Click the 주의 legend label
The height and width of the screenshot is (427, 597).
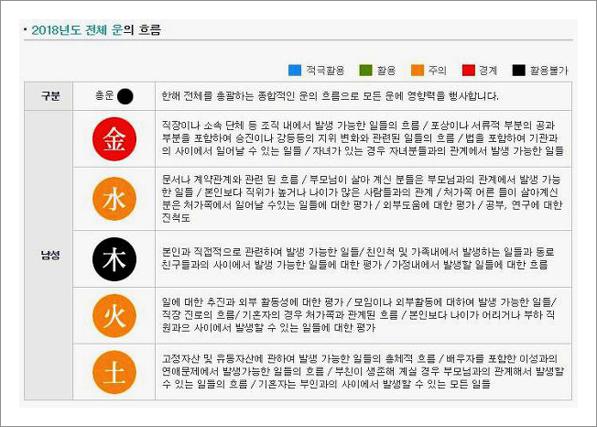(x=437, y=70)
